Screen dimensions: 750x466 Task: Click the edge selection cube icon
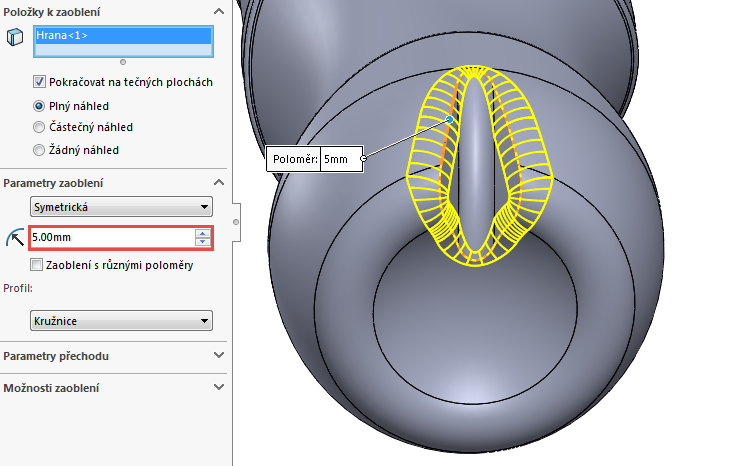pyautogui.click(x=15, y=37)
